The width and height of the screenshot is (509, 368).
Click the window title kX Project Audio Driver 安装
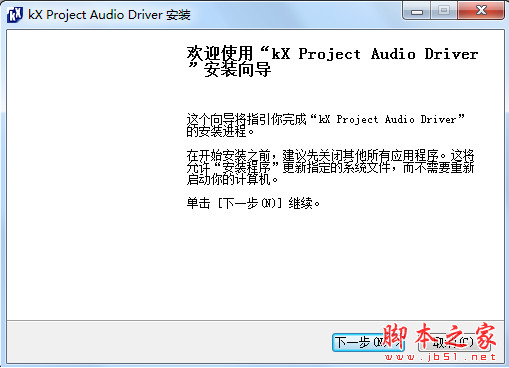coord(109,15)
